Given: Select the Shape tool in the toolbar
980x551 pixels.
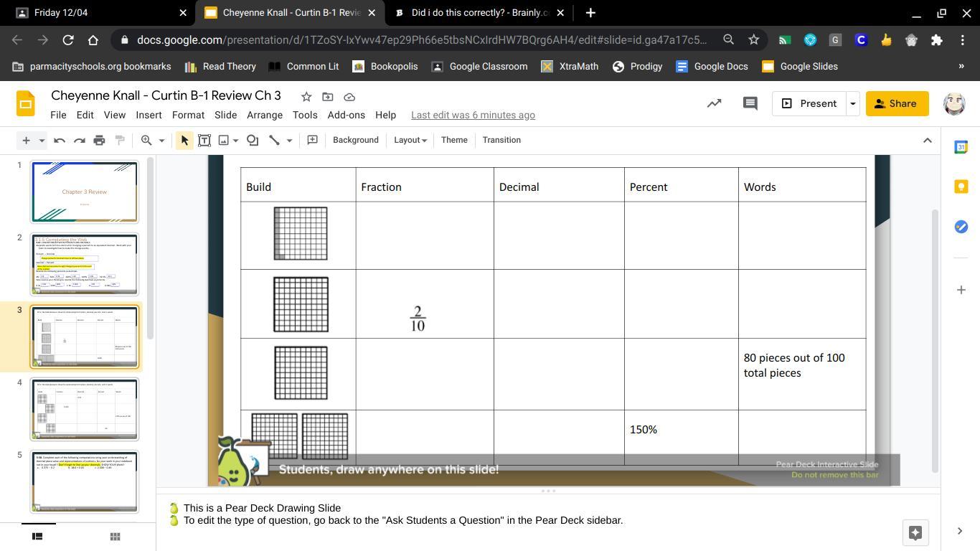Looking at the screenshot, I should tap(253, 141).
